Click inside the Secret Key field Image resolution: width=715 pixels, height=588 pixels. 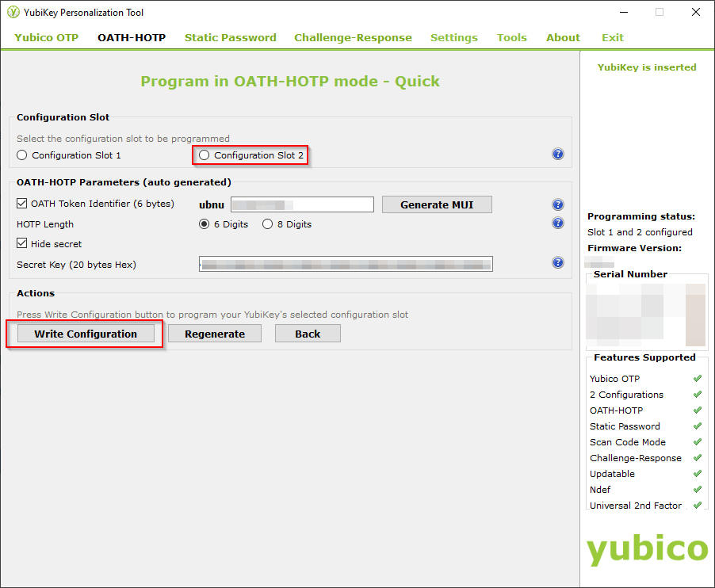[345, 264]
